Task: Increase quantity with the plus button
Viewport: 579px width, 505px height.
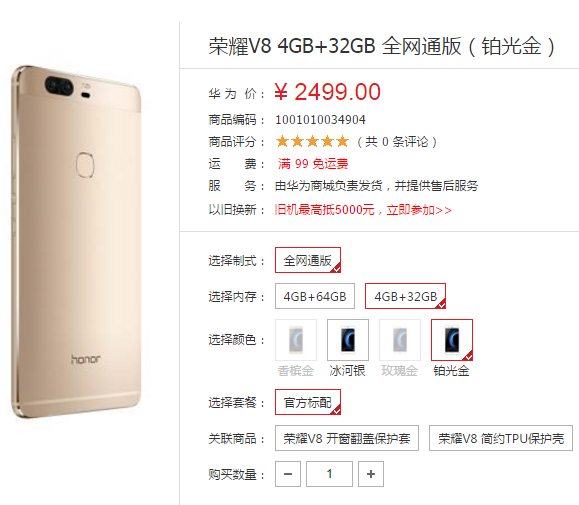Action: pyautogui.click(x=371, y=474)
